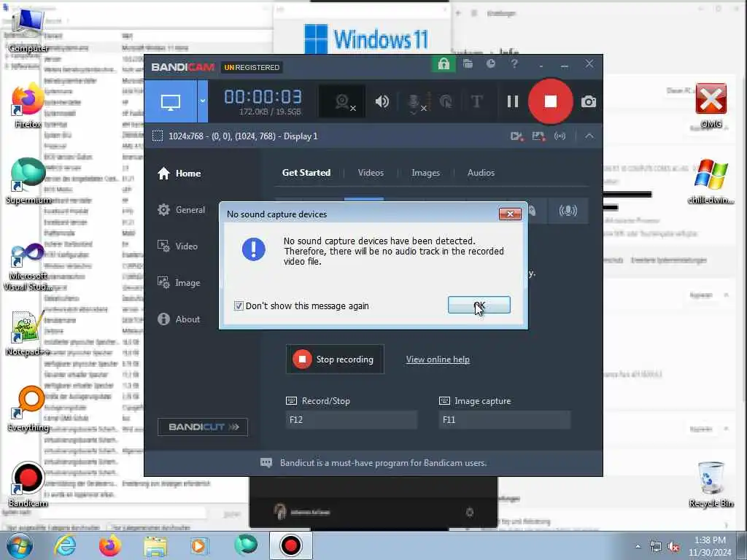Screen dimensions: 747x560
Task: Click the Stop recording button
Action: point(335,359)
